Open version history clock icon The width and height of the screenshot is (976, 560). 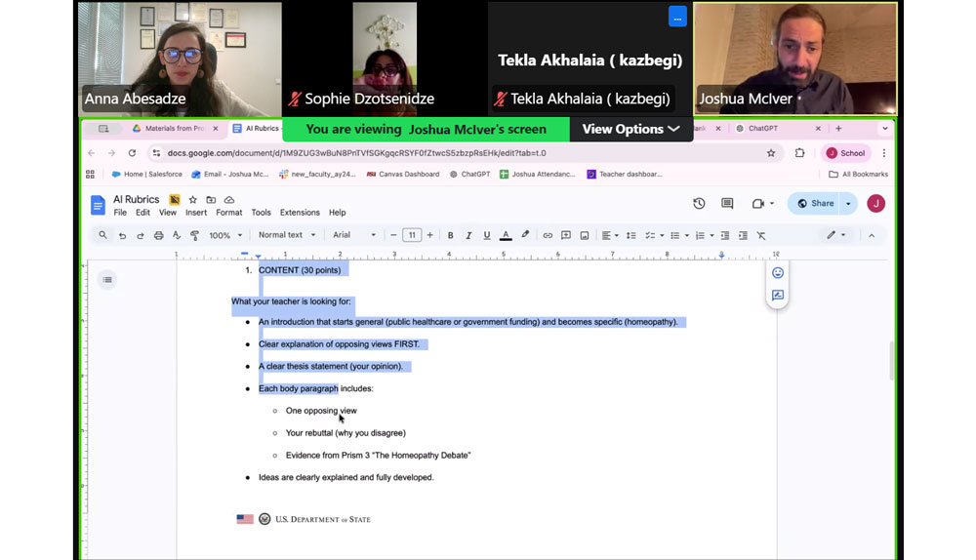[x=699, y=204]
